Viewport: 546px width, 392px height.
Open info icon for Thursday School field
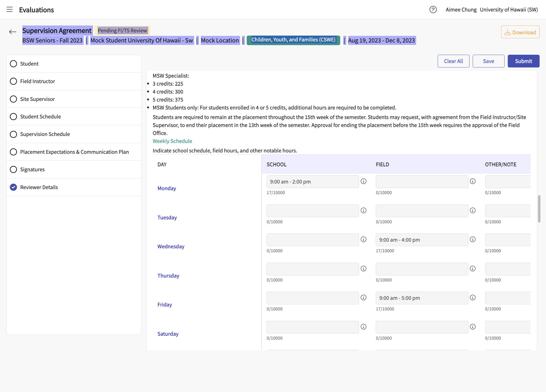(x=364, y=269)
